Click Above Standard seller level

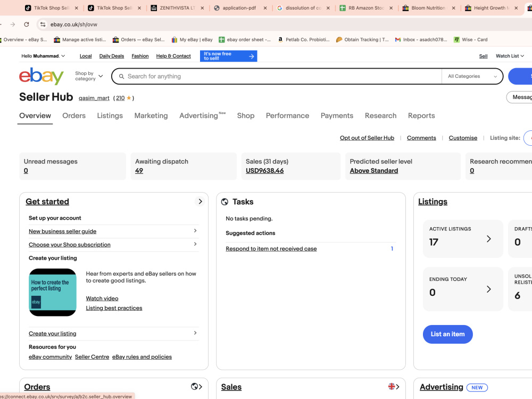point(374,171)
